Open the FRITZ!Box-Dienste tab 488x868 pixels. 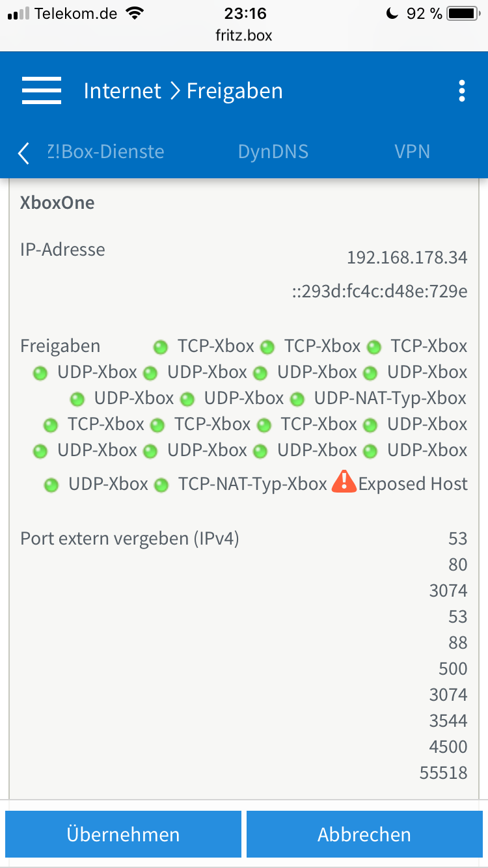pyautogui.click(x=105, y=152)
